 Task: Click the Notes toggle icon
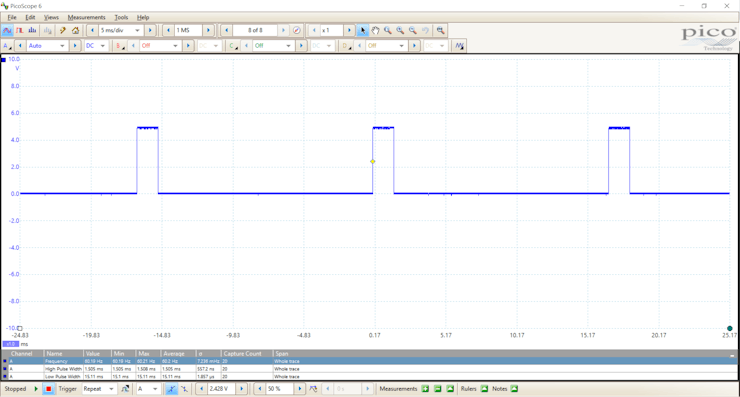coord(514,389)
